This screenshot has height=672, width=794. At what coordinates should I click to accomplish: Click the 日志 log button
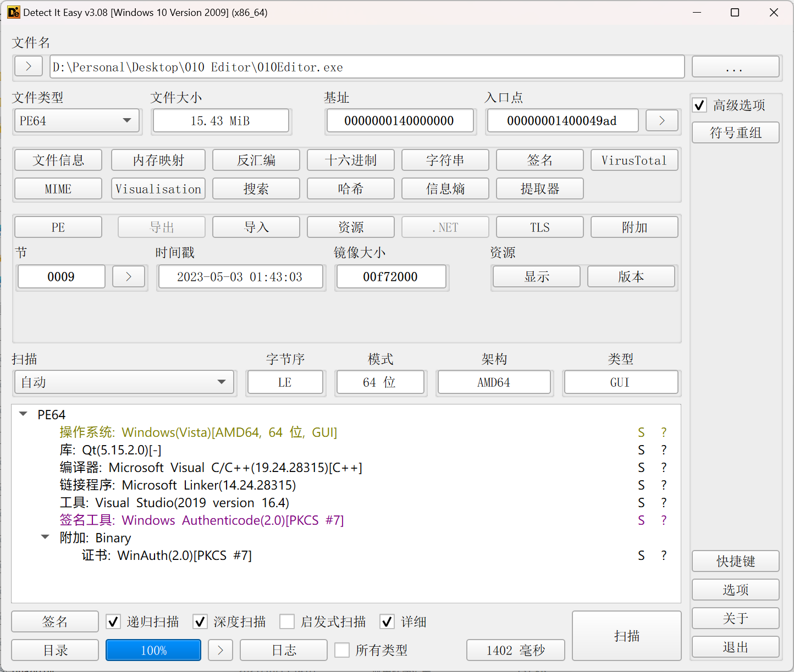click(x=284, y=650)
